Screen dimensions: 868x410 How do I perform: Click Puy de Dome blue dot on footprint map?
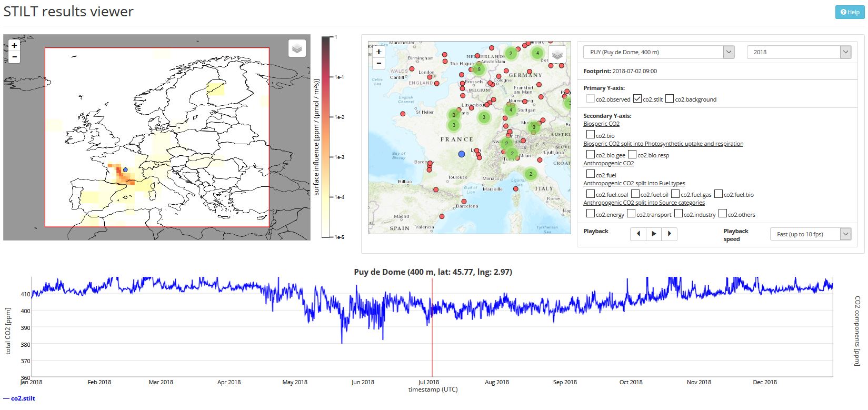point(125,169)
